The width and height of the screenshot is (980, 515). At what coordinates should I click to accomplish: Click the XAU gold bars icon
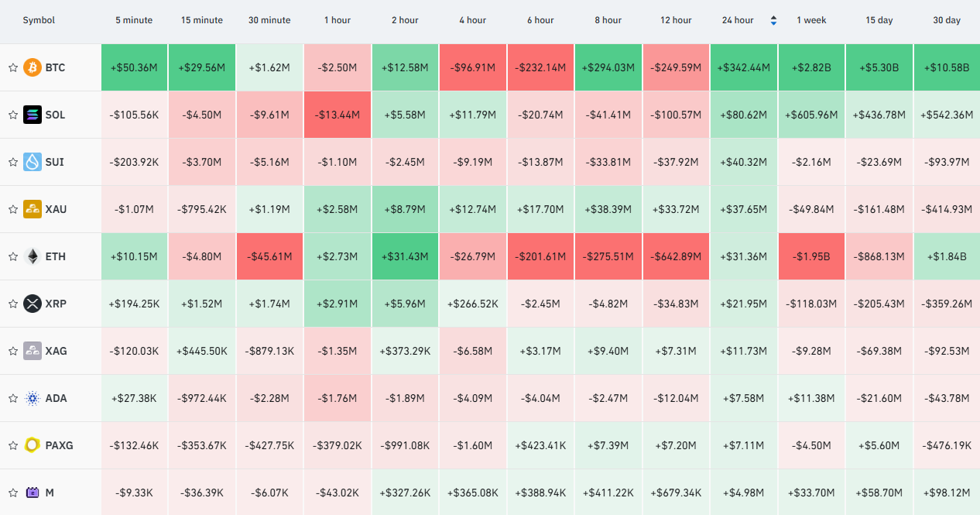pyautogui.click(x=33, y=209)
